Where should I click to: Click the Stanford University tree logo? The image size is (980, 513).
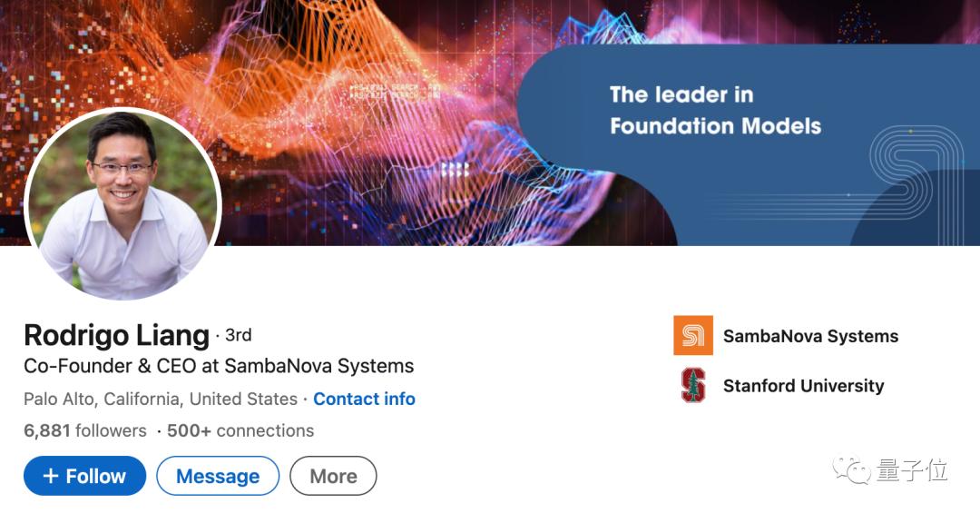(x=693, y=385)
